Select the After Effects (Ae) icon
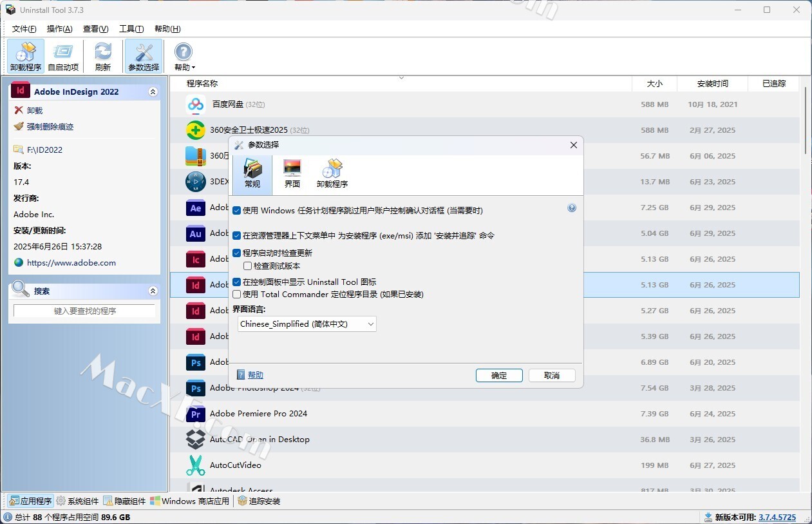The width and height of the screenshot is (812, 524). 196,208
